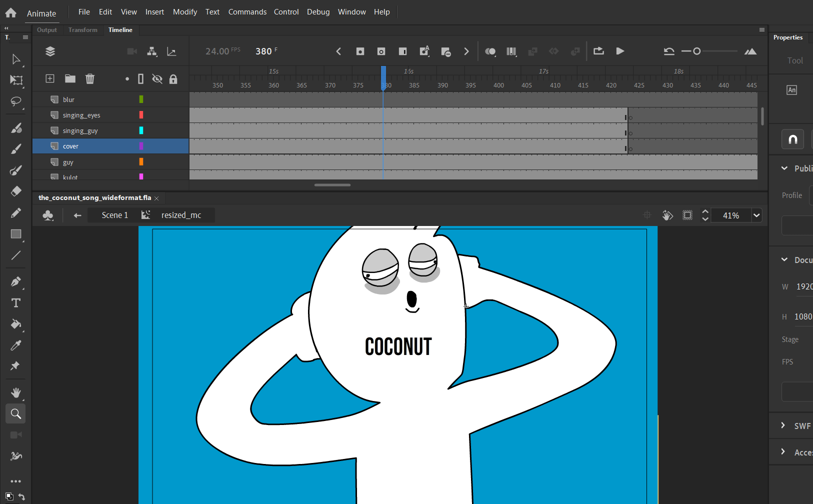Step forward to next keyframe

coord(466,51)
